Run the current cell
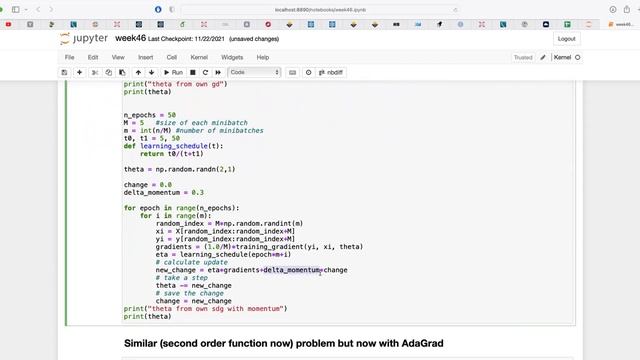The width and height of the screenshot is (640, 360). tap(173, 72)
